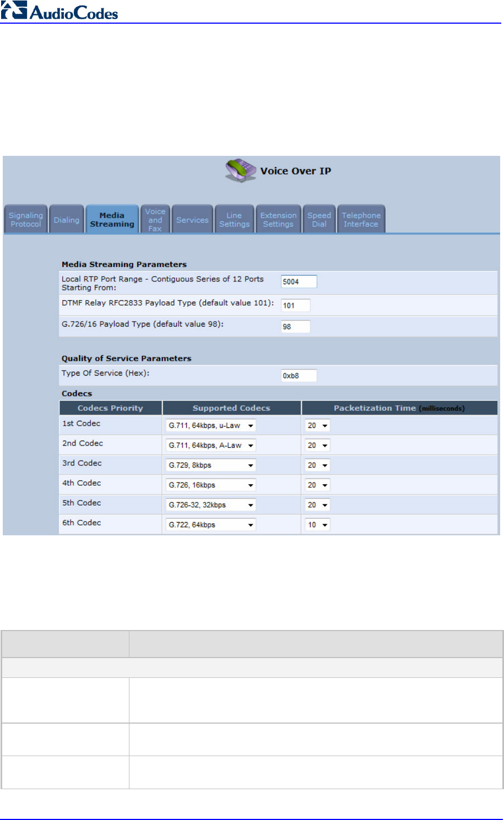Click the Codecs Priority column header
Image resolution: width=504 pixels, height=820 pixels.
[110, 408]
